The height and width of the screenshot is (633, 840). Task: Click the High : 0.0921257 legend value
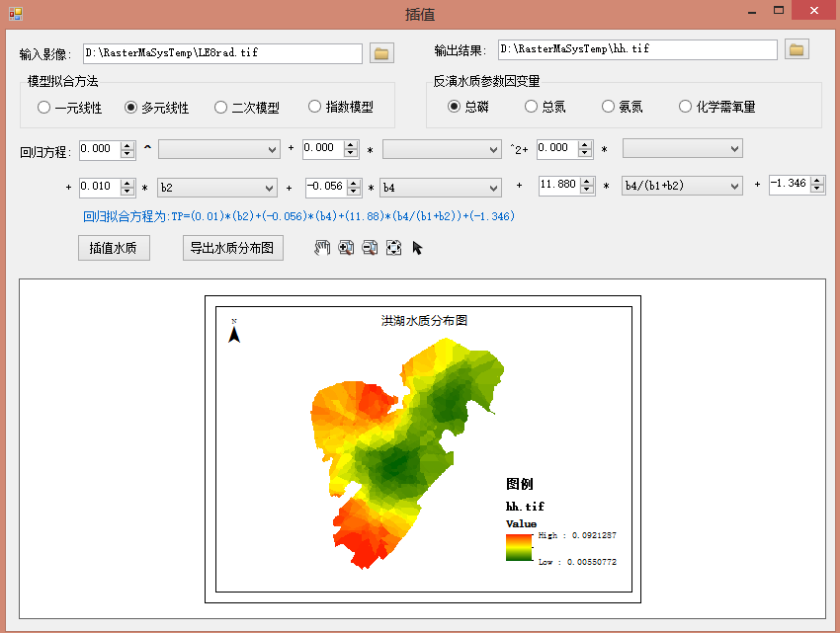577,535
